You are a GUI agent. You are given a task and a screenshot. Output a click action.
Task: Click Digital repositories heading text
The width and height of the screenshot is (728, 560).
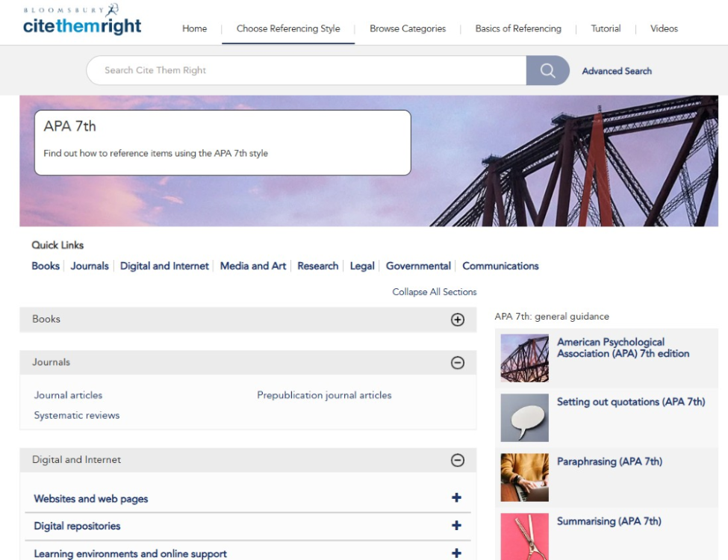(77, 526)
